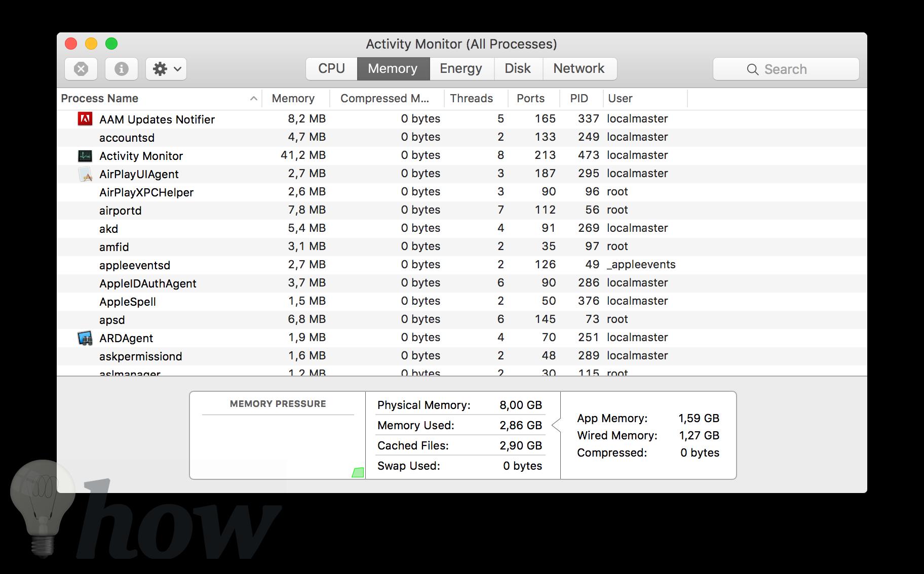Select the askpermissiond process row

coord(462,356)
